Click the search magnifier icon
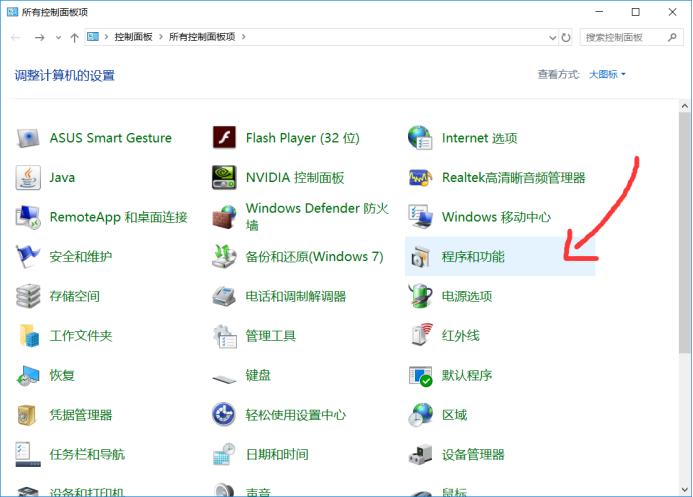This screenshot has height=497, width=693. pyautogui.click(x=672, y=38)
